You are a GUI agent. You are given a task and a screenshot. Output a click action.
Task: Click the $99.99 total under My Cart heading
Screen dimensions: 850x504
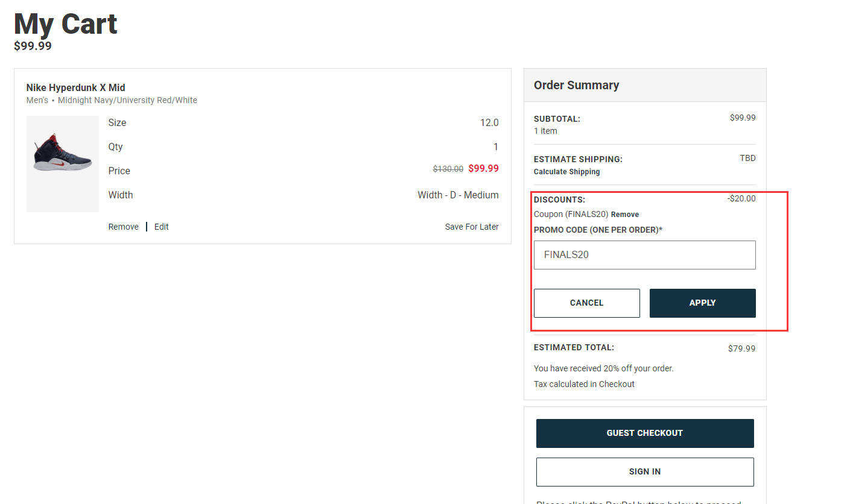coord(33,46)
